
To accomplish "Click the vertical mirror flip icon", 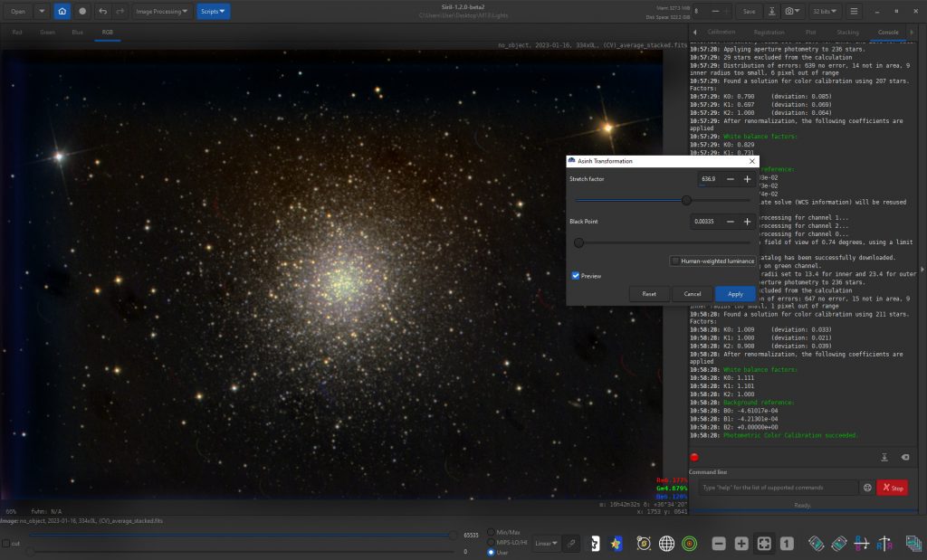I will [884, 544].
